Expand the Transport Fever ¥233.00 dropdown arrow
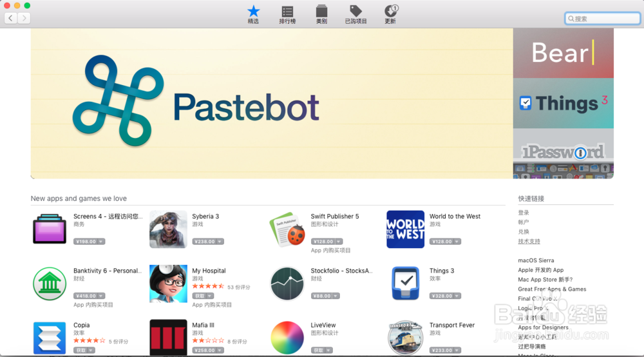644x357 pixels. [457, 351]
